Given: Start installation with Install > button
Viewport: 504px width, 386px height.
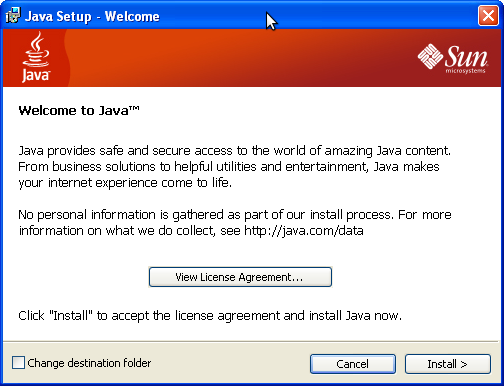Looking at the screenshot, I should click(448, 364).
